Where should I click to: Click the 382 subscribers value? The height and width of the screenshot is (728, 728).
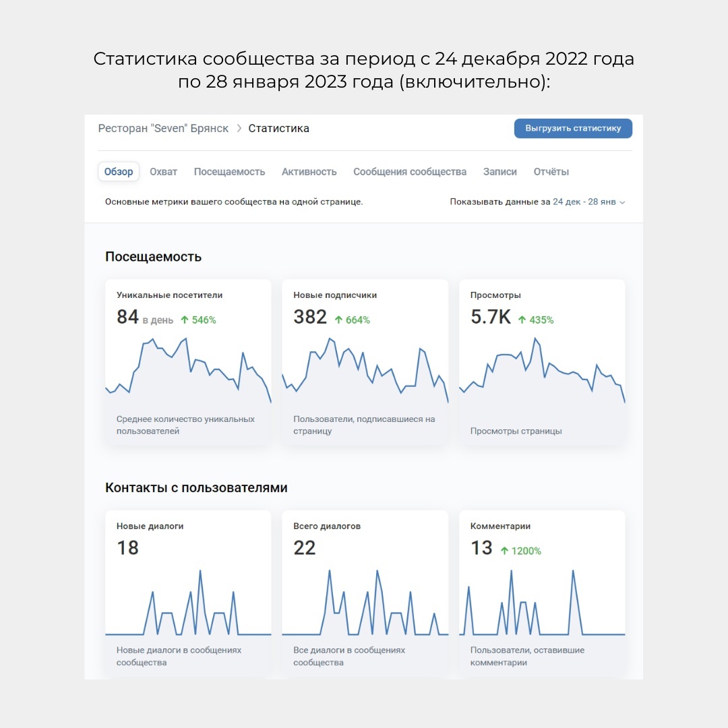[310, 317]
